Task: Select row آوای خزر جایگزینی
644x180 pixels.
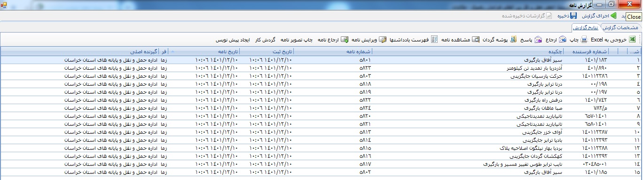Action: (x=322, y=132)
